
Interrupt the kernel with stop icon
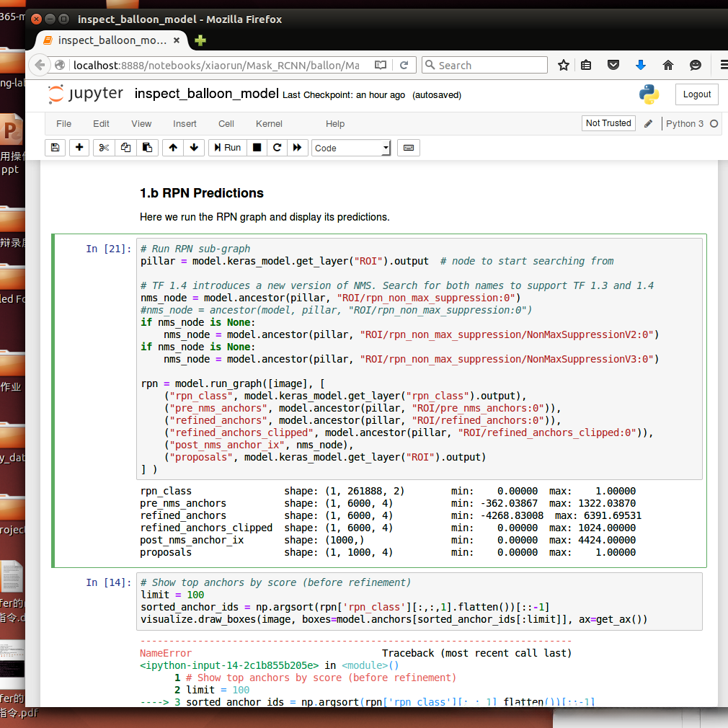pyautogui.click(x=257, y=148)
